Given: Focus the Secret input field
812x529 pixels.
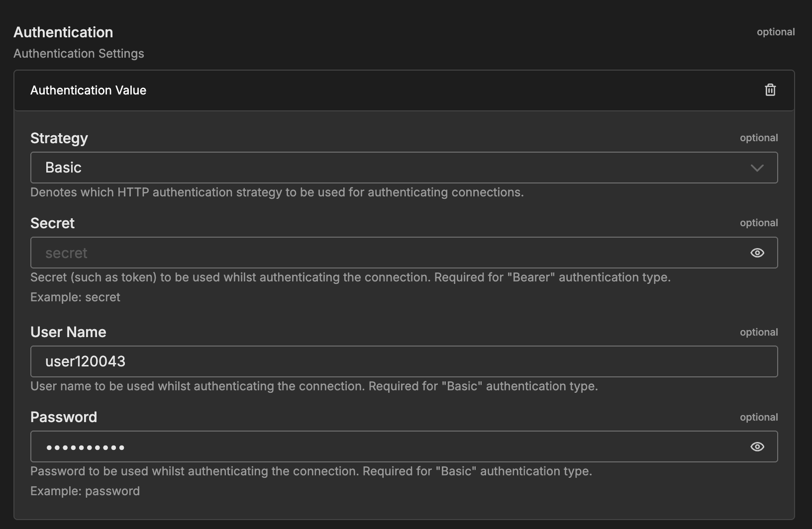Looking at the screenshot, I should 388,253.
